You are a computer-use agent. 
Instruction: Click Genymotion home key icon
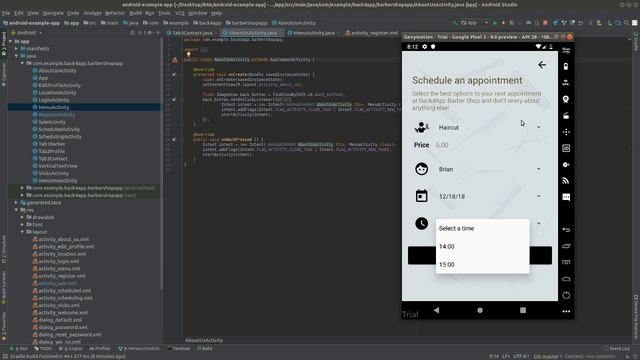click(x=566, y=279)
